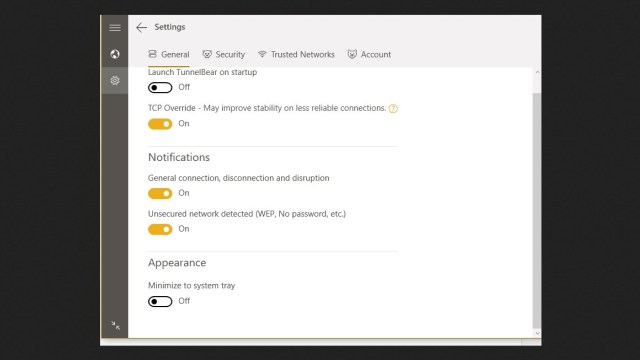Switch to the General tab
The width and height of the screenshot is (640, 360).
point(169,54)
